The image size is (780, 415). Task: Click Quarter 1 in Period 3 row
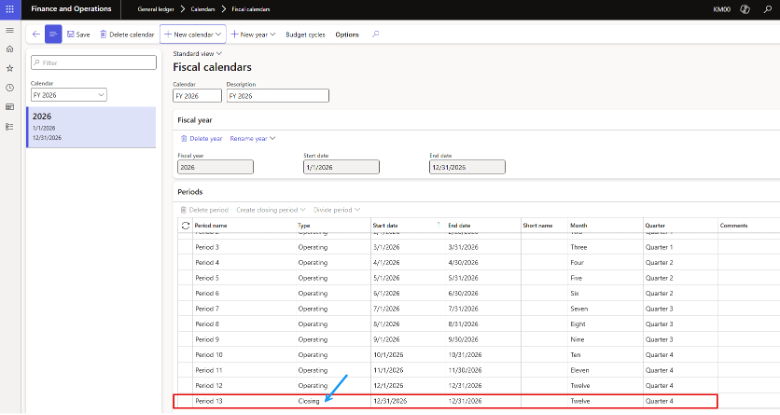(x=659, y=247)
